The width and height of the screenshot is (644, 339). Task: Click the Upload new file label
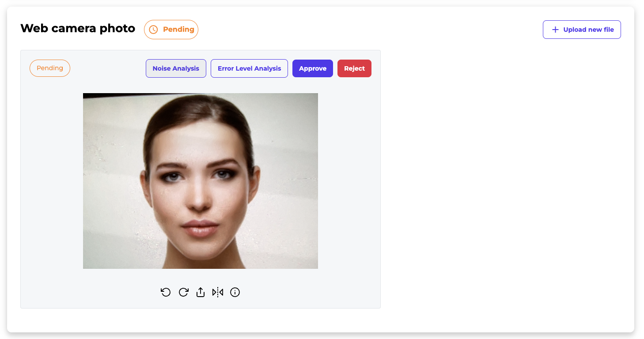588,30
